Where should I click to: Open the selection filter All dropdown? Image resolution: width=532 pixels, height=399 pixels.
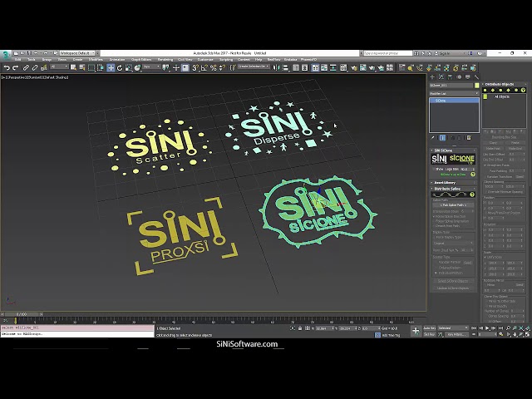[59, 67]
